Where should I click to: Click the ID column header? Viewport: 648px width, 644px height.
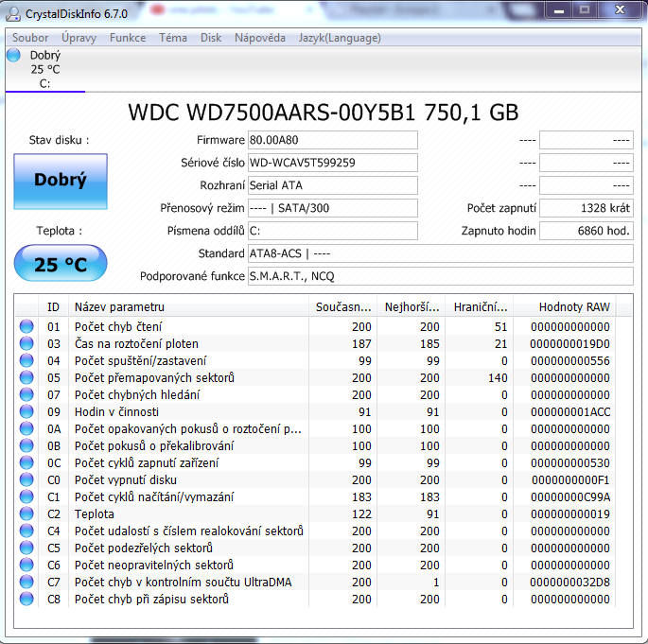pos(53,307)
